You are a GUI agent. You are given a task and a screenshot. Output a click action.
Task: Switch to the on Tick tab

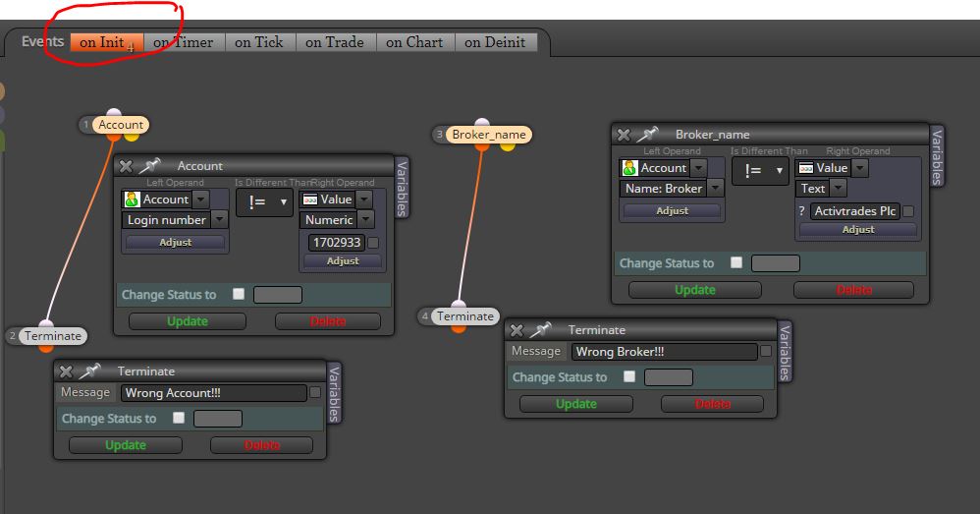click(x=259, y=42)
